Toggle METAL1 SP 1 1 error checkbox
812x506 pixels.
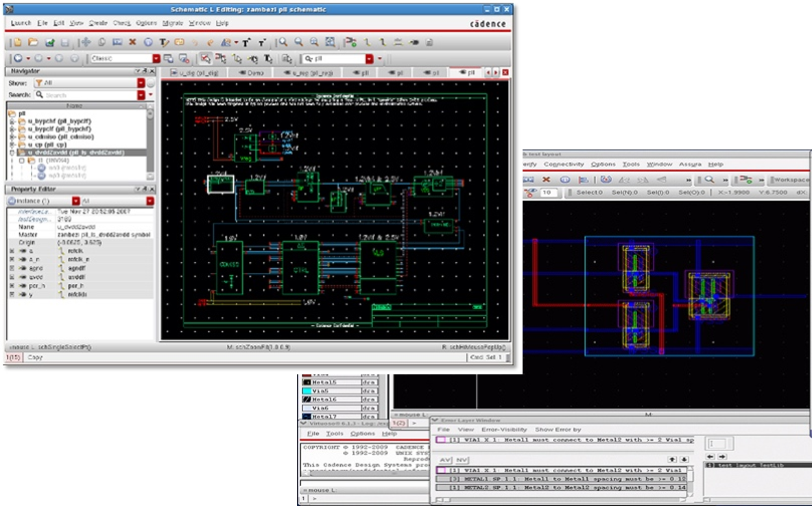441,479
